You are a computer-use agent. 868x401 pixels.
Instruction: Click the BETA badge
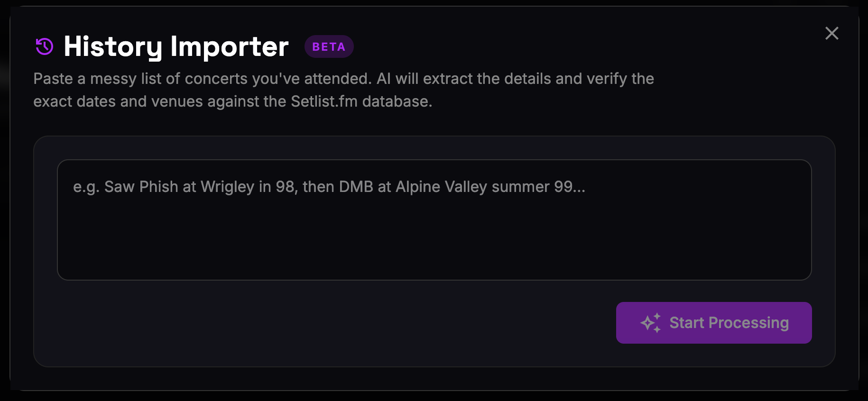coord(329,47)
